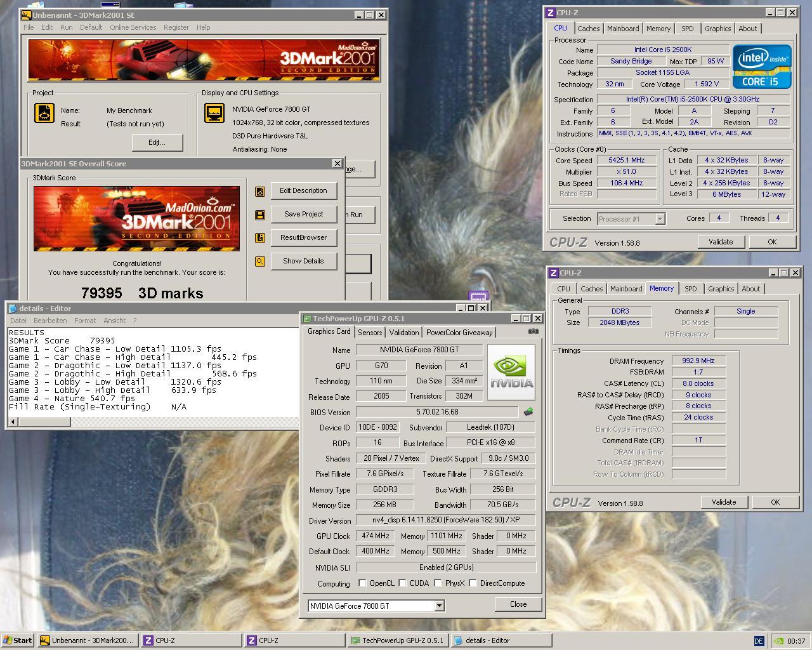Click the DE language indicator in tray
The width and height of the screenshot is (812, 650).
759,640
